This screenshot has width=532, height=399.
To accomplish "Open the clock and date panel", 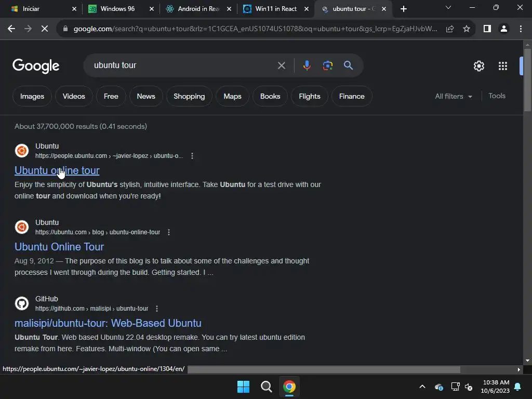I will [x=495, y=387].
